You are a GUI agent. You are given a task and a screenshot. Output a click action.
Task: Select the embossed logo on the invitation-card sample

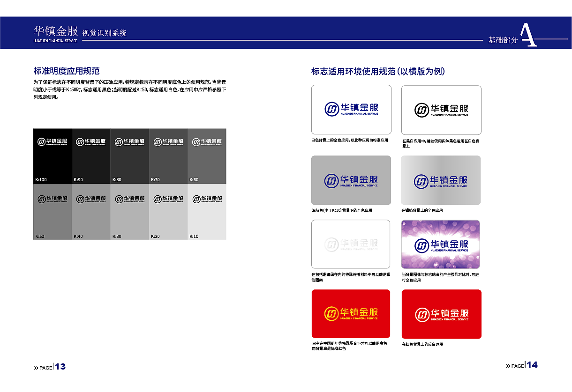(x=351, y=244)
